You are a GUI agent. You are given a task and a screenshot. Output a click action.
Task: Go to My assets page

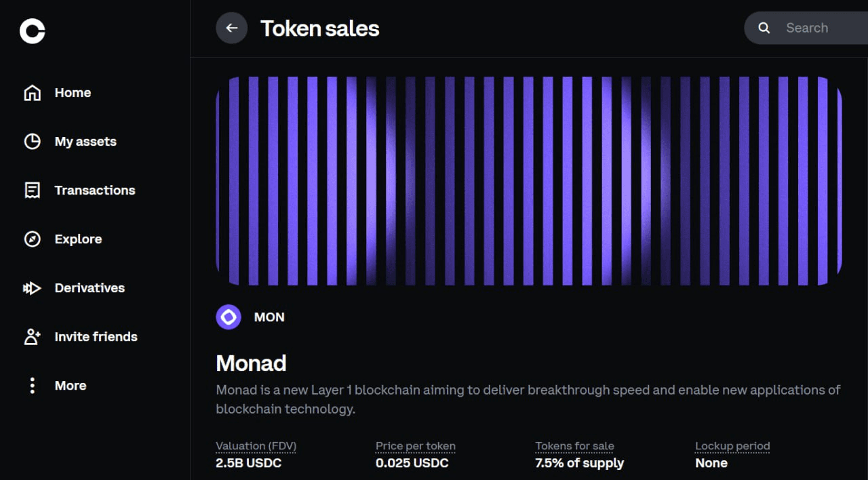(85, 142)
